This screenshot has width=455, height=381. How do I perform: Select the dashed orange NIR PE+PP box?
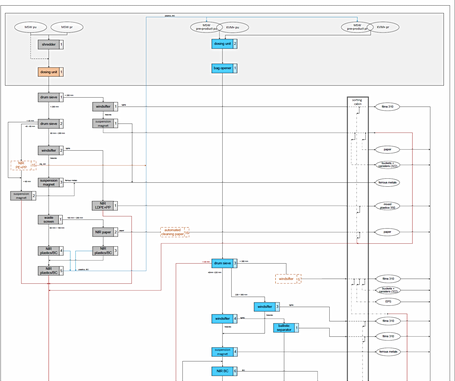click(23, 165)
